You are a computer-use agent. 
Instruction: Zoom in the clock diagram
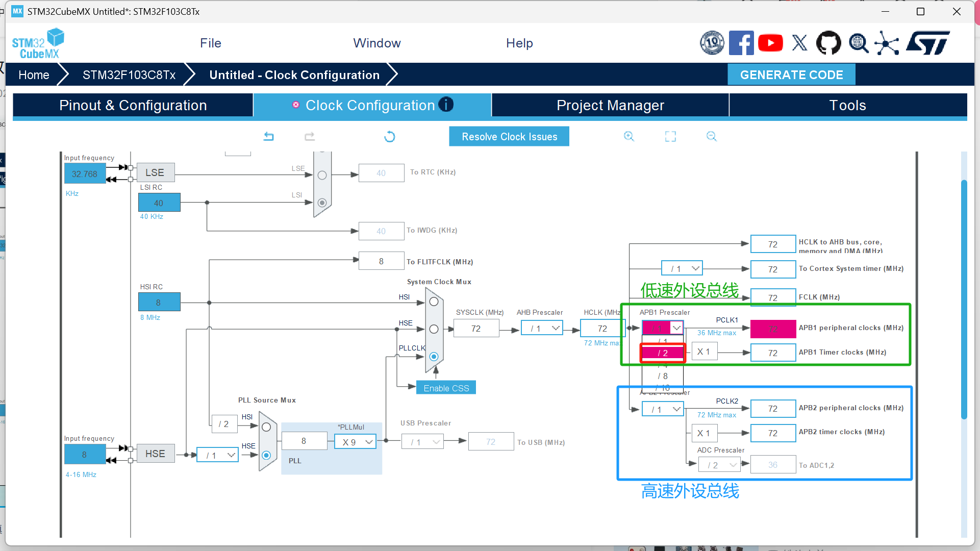click(x=629, y=136)
